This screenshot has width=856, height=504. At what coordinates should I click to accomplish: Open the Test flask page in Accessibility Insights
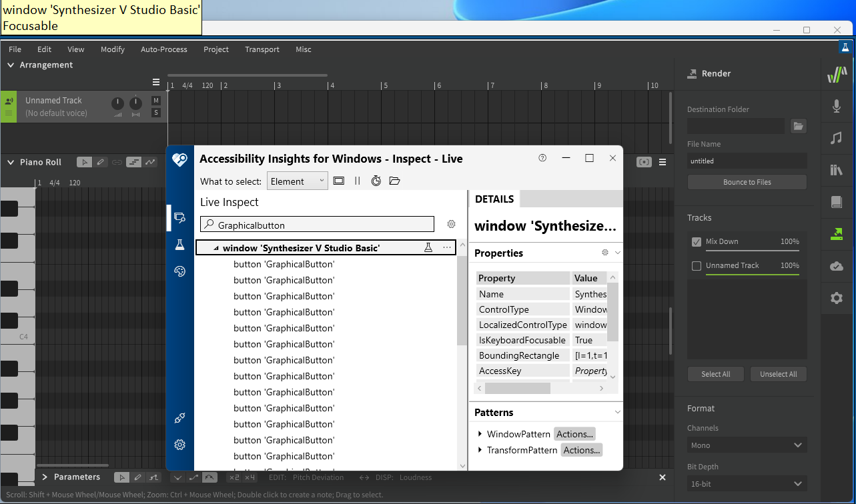point(179,245)
